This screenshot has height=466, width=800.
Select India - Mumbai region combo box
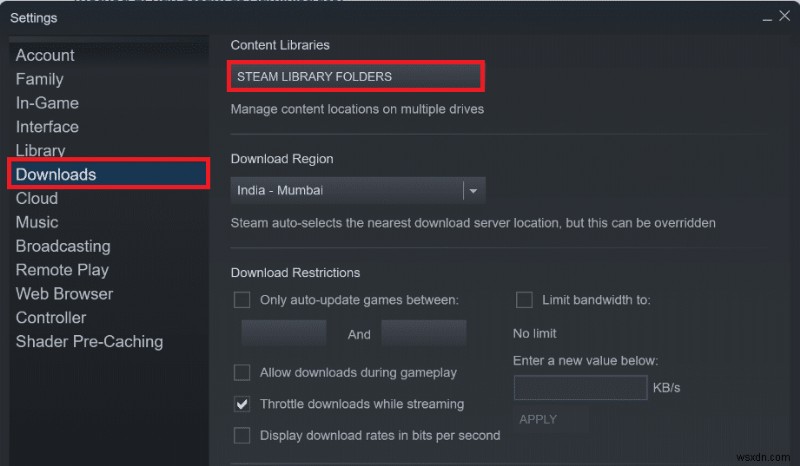pyautogui.click(x=346, y=190)
